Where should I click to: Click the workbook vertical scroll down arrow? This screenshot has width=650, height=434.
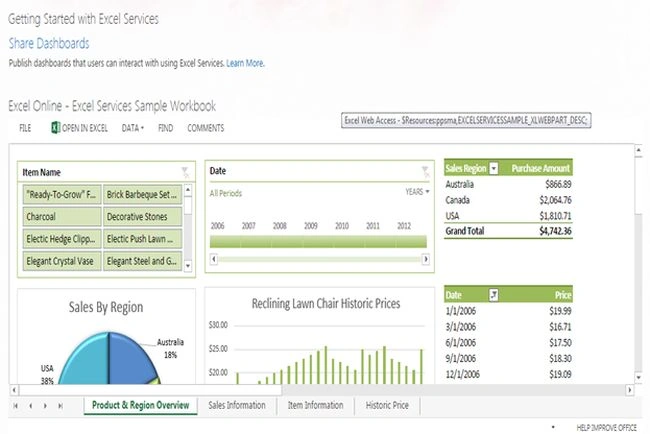point(638,378)
